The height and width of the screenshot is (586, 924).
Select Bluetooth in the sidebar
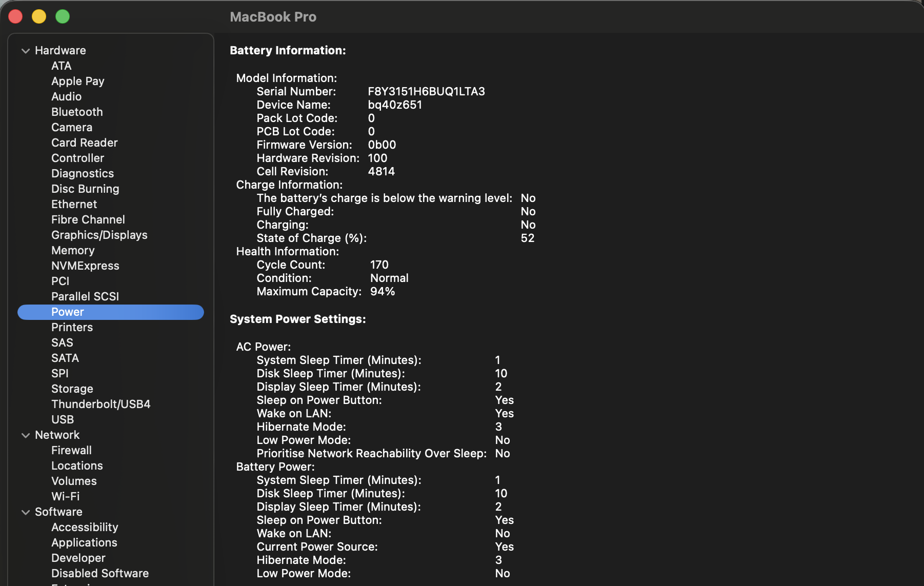pyautogui.click(x=77, y=112)
